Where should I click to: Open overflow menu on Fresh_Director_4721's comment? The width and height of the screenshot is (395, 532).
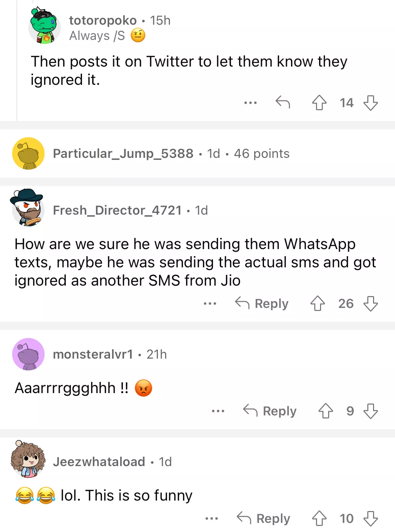tap(210, 304)
